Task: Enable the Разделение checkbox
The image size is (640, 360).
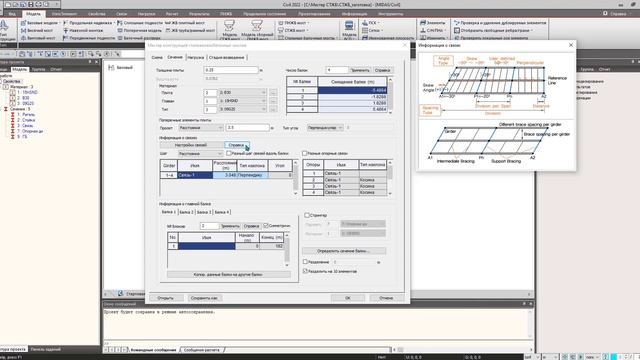Action: tap(305, 262)
